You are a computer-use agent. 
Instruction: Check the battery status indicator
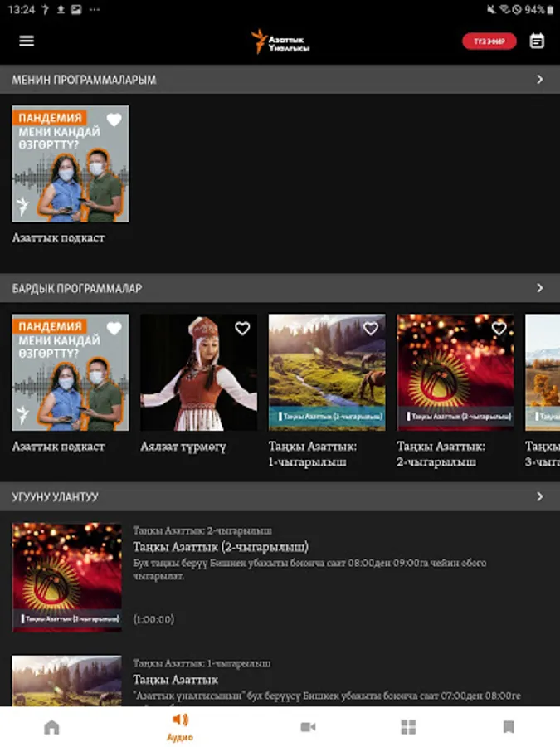click(538, 9)
